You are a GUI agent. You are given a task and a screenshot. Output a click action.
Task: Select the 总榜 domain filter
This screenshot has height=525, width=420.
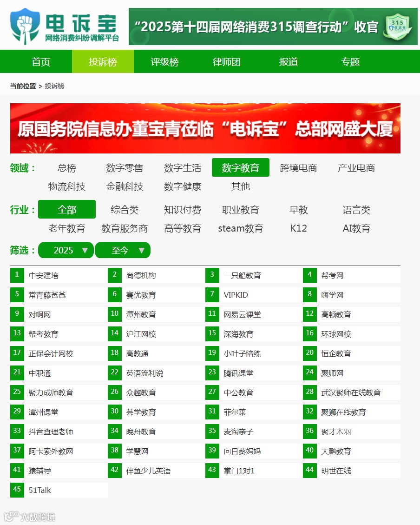point(67,168)
